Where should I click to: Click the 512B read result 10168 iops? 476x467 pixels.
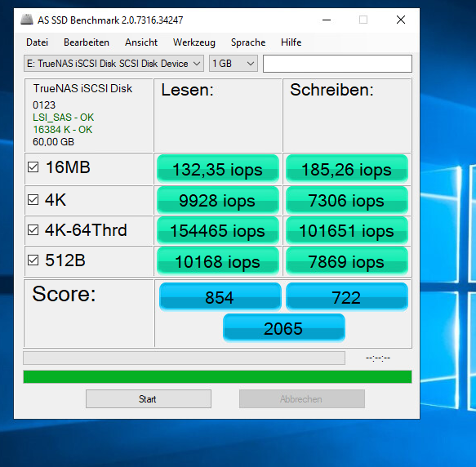pos(218,260)
